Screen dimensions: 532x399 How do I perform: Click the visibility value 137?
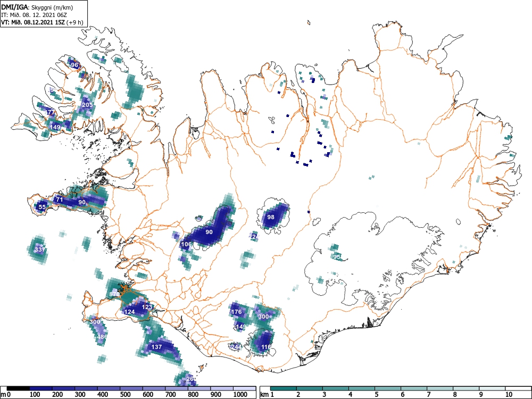[x=156, y=347]
